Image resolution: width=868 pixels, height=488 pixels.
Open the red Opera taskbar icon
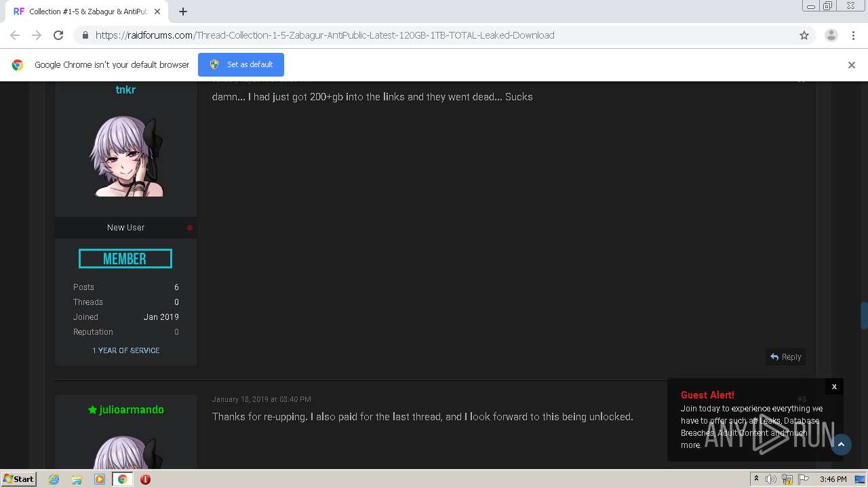(145, 479)
